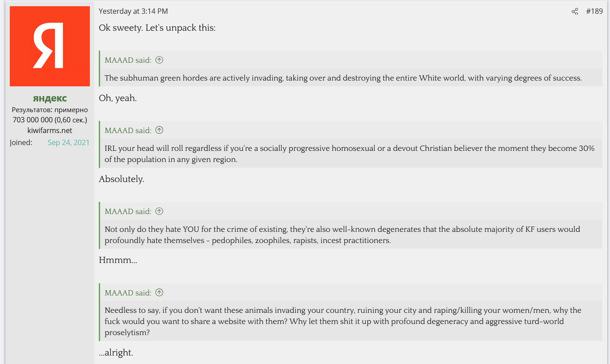
Task: Expand the quoted text beginning 'Not only do they'
Action: 342,235
